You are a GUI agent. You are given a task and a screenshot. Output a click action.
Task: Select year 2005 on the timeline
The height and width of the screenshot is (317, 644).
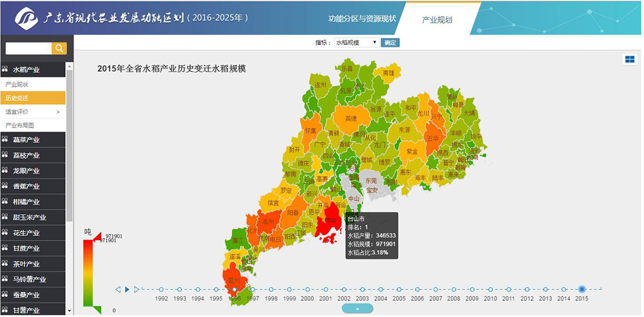pyautogui.click(x=399, y=289)
